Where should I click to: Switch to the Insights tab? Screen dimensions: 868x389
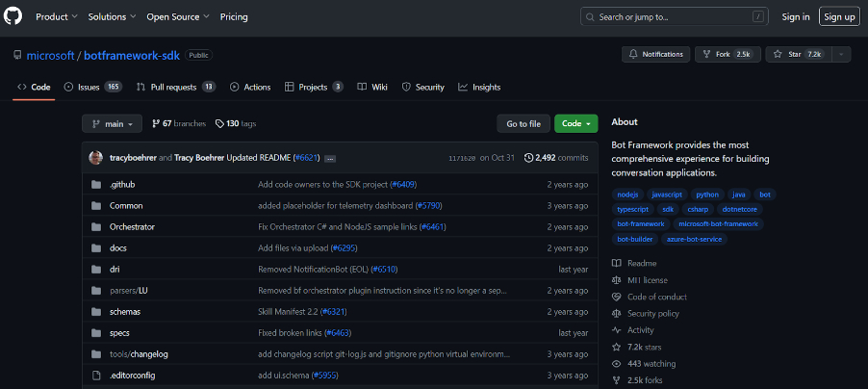point(479,87)
